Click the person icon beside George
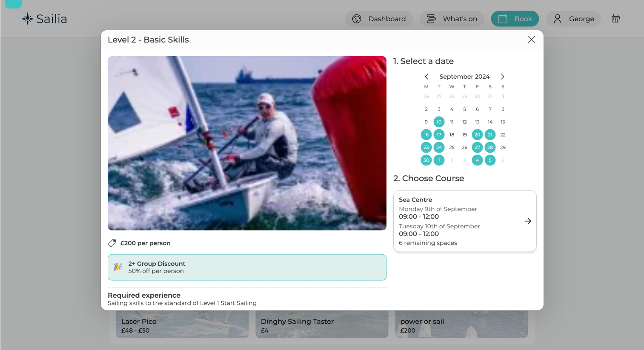The width and height of the screenshot is (644, 350). 557,19
